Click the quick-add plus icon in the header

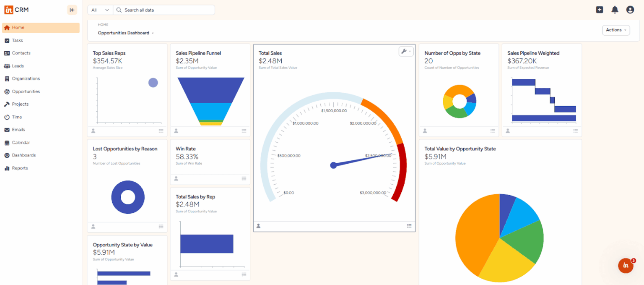pyautogui.click(x=600, y=9)
